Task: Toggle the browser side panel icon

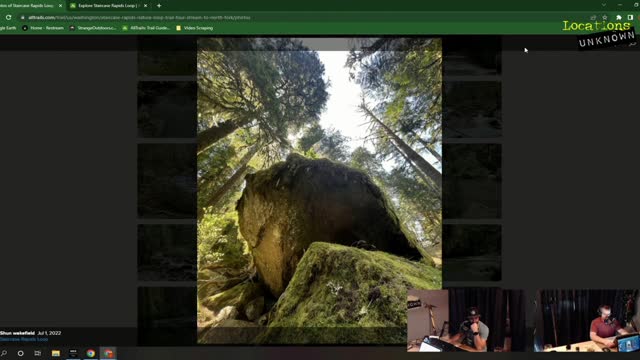Action: coord(630,18)
